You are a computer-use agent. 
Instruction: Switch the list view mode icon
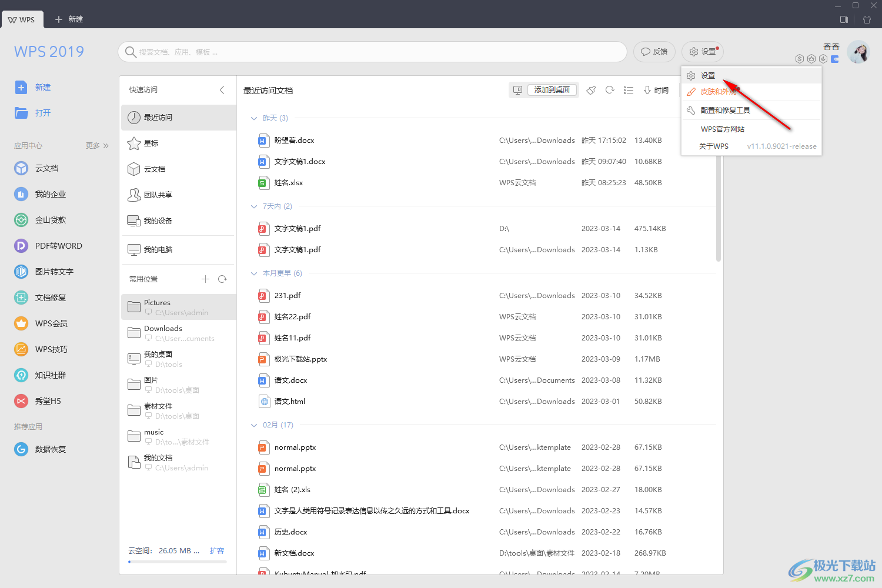pos(629,90)
